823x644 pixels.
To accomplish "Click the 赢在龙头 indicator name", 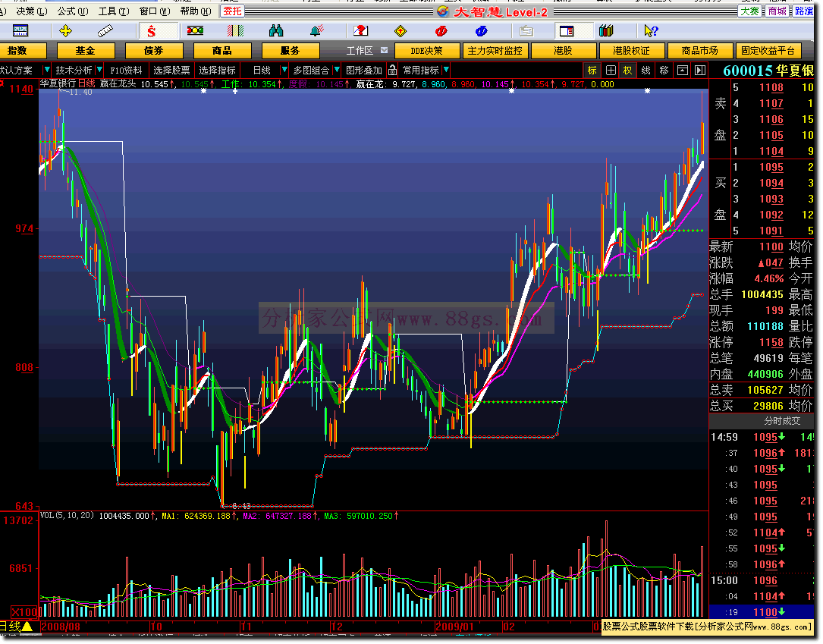I will [x=118, y=83].
